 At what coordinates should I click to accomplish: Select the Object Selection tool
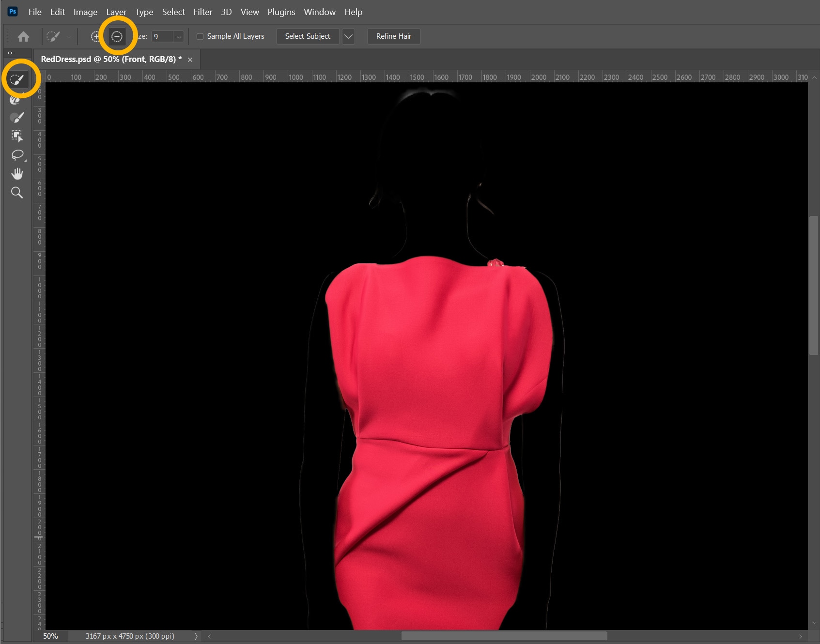(17, 136)
